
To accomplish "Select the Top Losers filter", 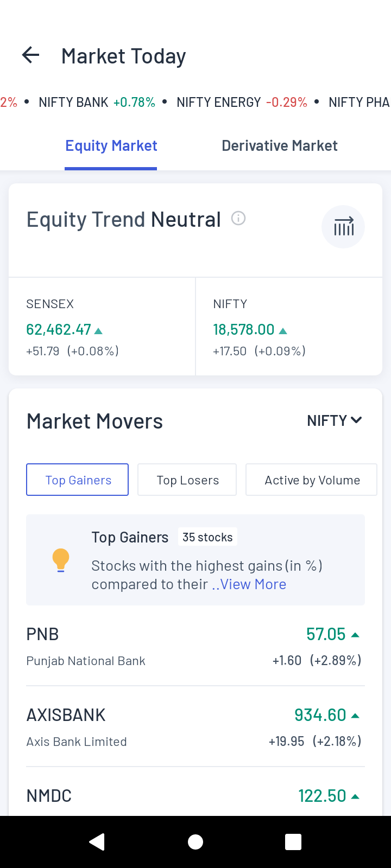I will (x=187, y=480).
